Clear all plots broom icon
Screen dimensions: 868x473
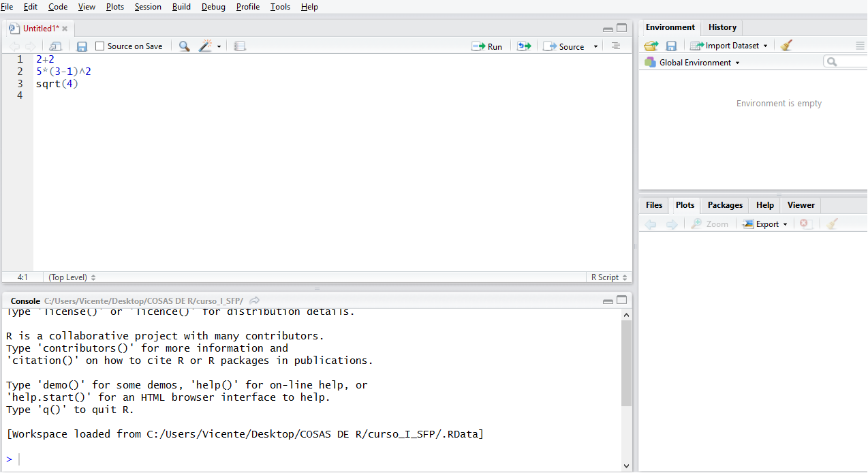click(x=832, y=224)
